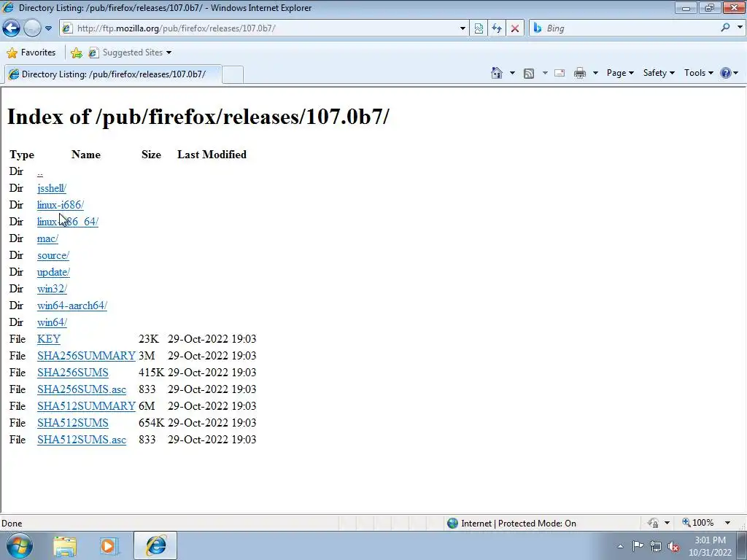Click the Internet Explorer taskbar icon
Viewport: 747px width, 560px height.
tap(156, 545)
